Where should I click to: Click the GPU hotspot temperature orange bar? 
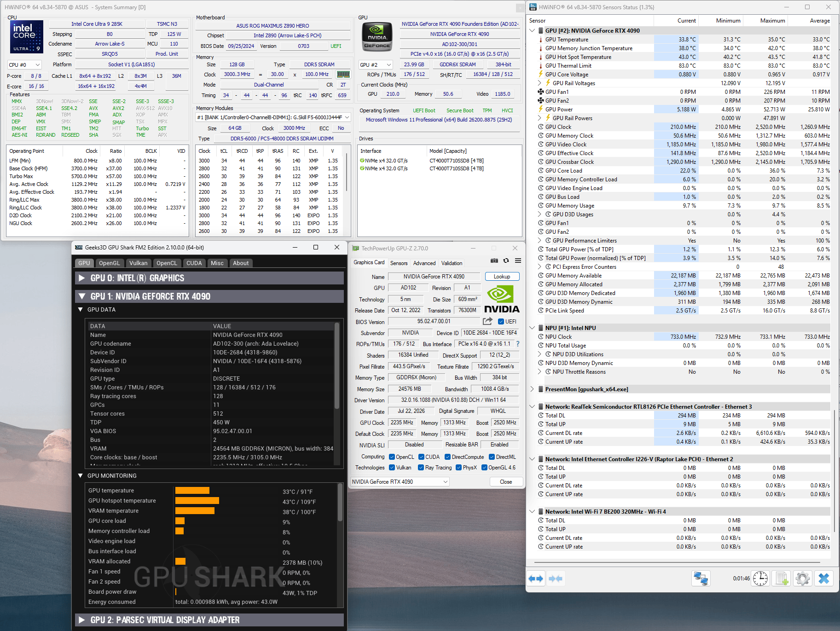197,501
